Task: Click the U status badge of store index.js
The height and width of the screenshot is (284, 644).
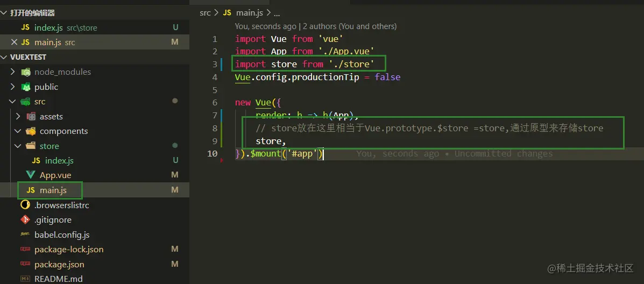Action: pyautogui.click(x=175, y=161)
